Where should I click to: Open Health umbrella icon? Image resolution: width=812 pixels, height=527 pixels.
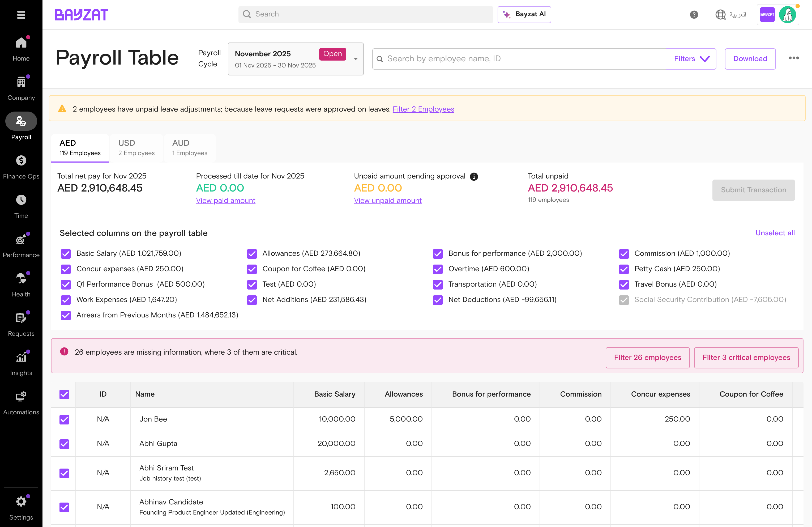tap(21, 279)
